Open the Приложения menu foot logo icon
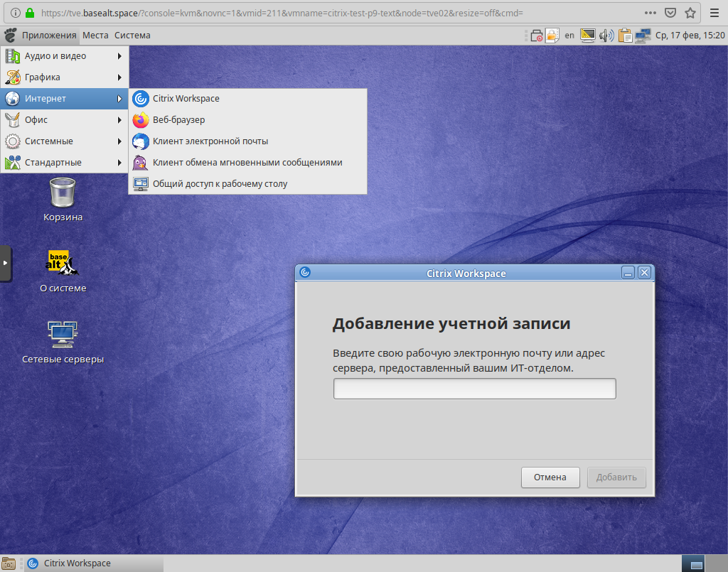 pos(10,36)
